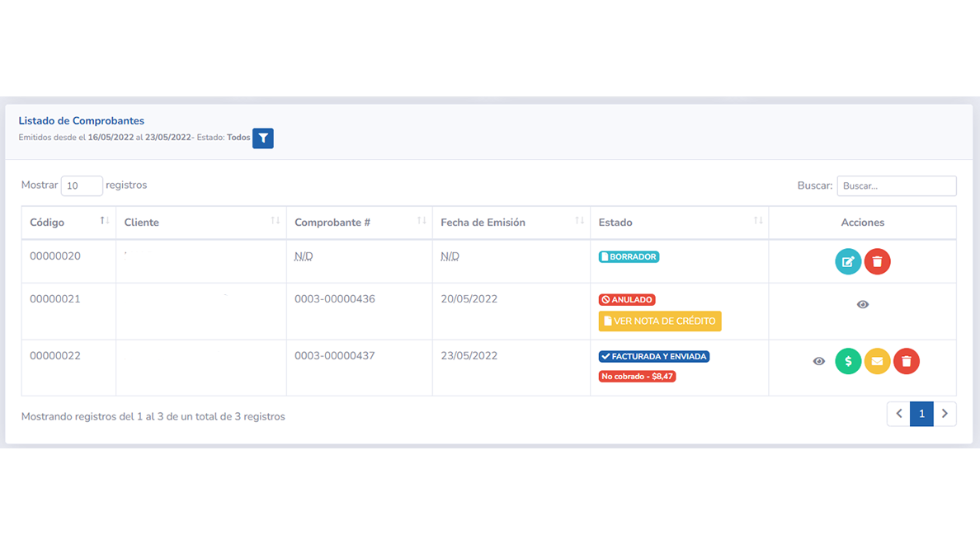Edit draft invoice 00000020
Viewport: 980px width, 544px height.
[848, 261]
